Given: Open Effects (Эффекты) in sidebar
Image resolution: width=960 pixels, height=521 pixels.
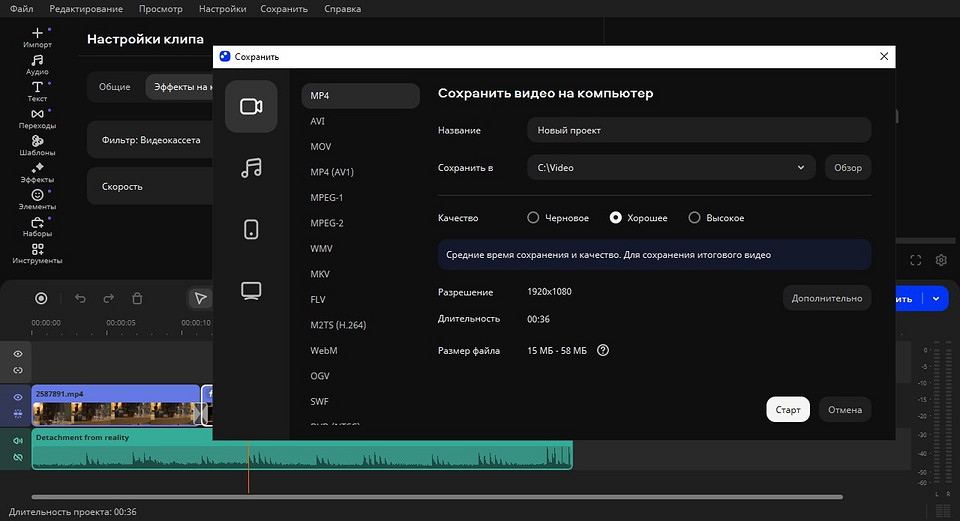Looking at the screenshot, I should [37, 173].
